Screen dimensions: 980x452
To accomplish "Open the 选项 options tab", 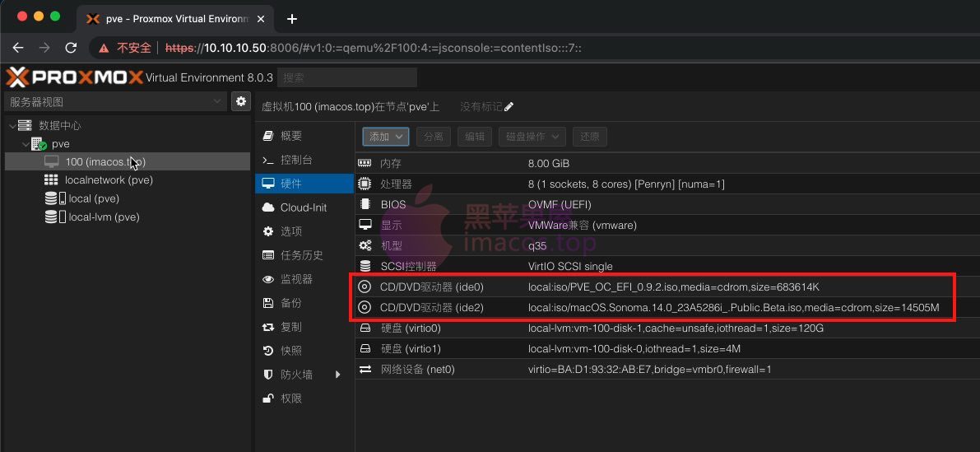I will click(x=304, y=231).
